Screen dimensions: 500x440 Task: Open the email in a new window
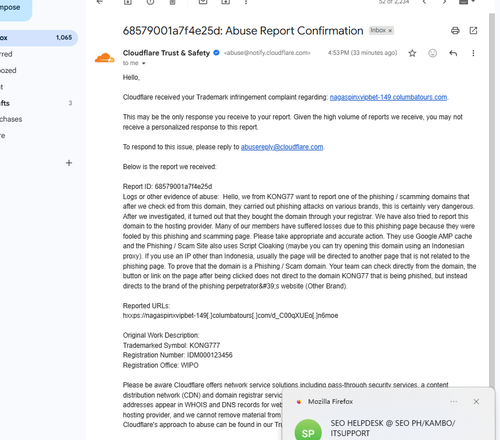(473, 31)
